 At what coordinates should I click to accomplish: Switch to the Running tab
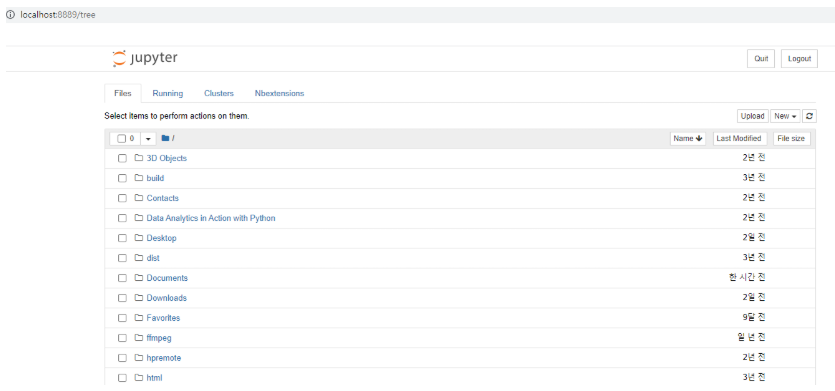pyautogui.click(x=168, y=93)
